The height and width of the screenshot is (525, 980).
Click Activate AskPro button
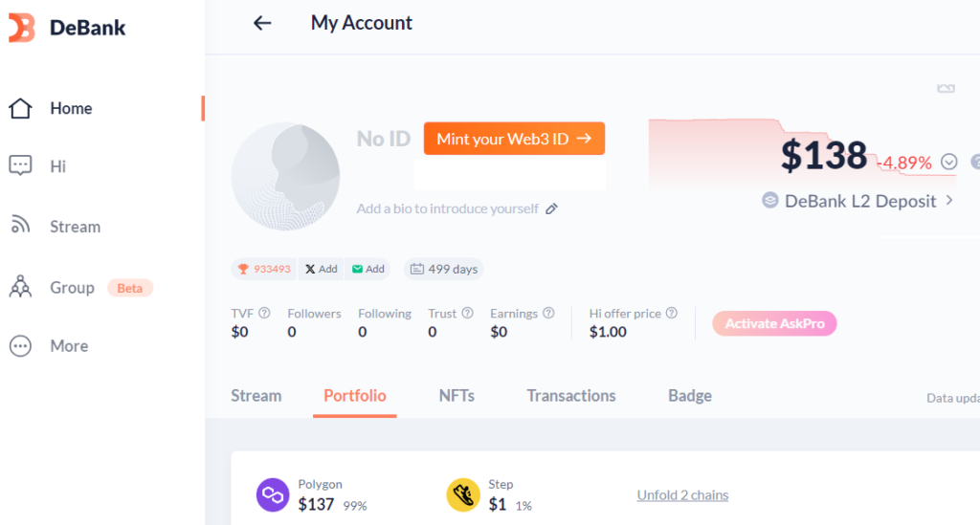pyautogui.click(x=774, y=323)
